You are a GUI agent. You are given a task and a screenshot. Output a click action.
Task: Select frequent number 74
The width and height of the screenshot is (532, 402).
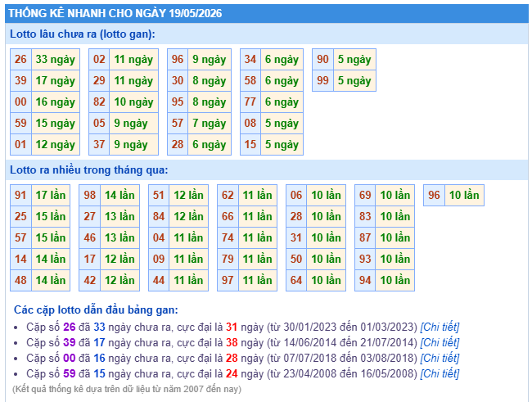coord(228,237)
